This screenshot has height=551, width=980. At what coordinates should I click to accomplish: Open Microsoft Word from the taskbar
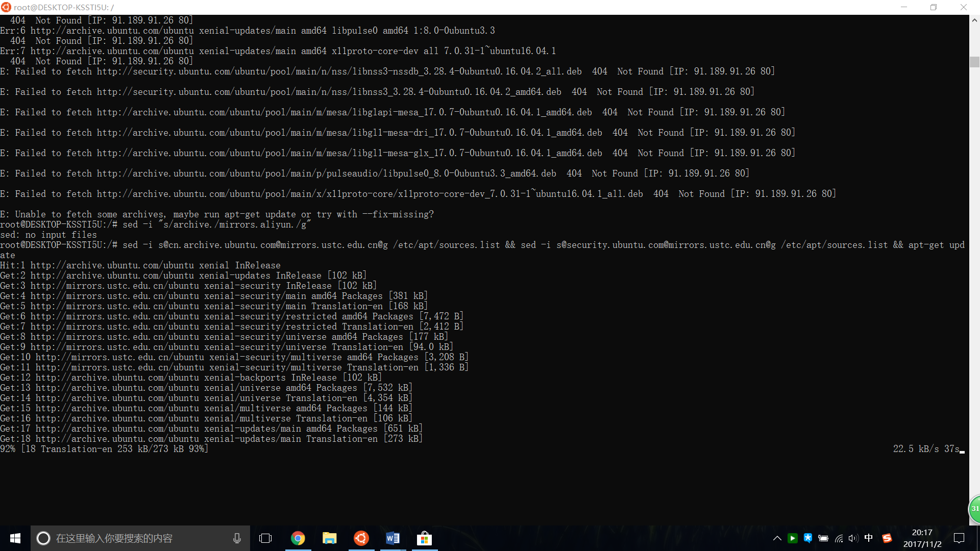tap(393, 538)
